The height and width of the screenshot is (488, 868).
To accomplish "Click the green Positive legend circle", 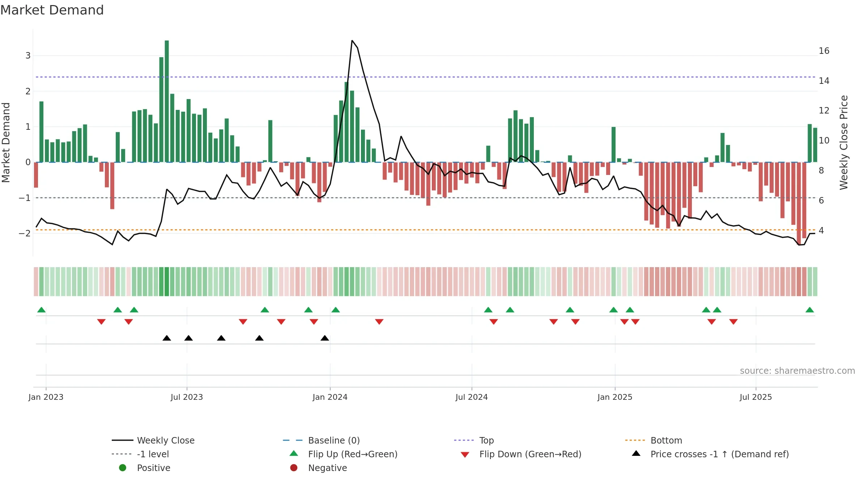I will coord(123,468).
